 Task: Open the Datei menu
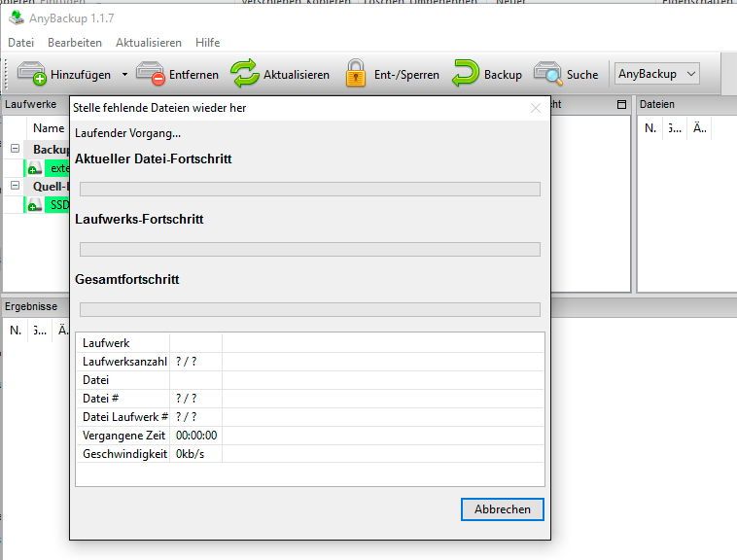(x=20, y=42)
